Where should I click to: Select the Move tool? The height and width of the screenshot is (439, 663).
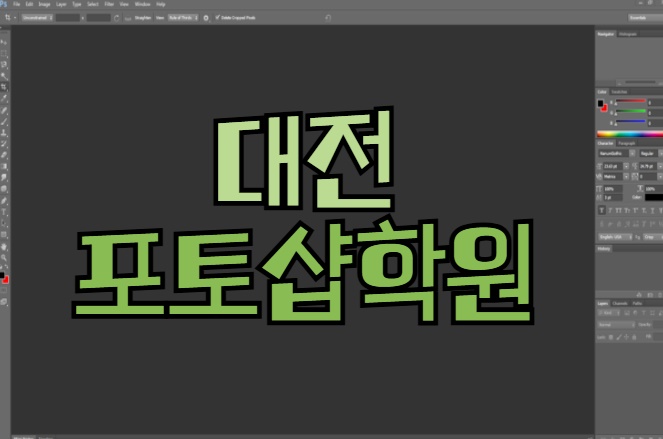click(4, 42)
